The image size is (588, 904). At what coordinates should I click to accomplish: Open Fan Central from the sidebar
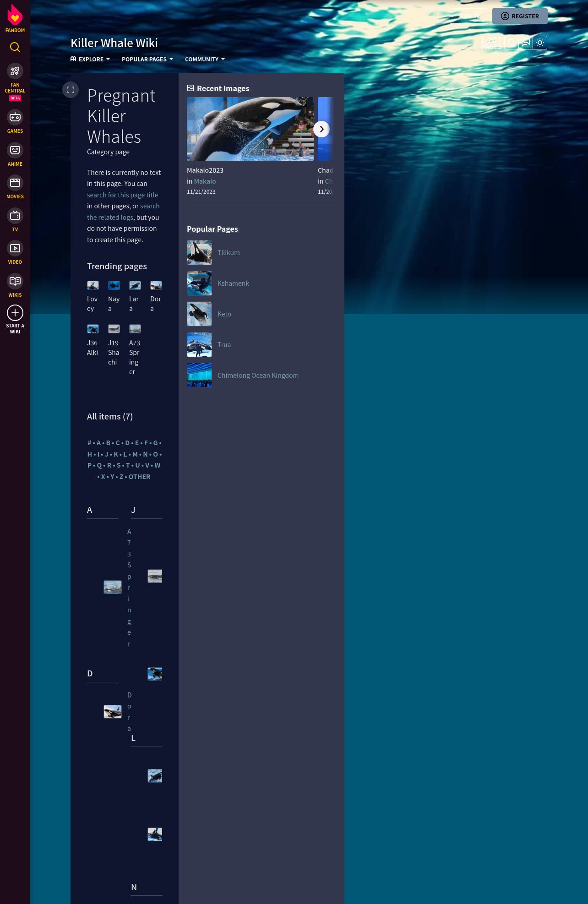click(15, 82)
